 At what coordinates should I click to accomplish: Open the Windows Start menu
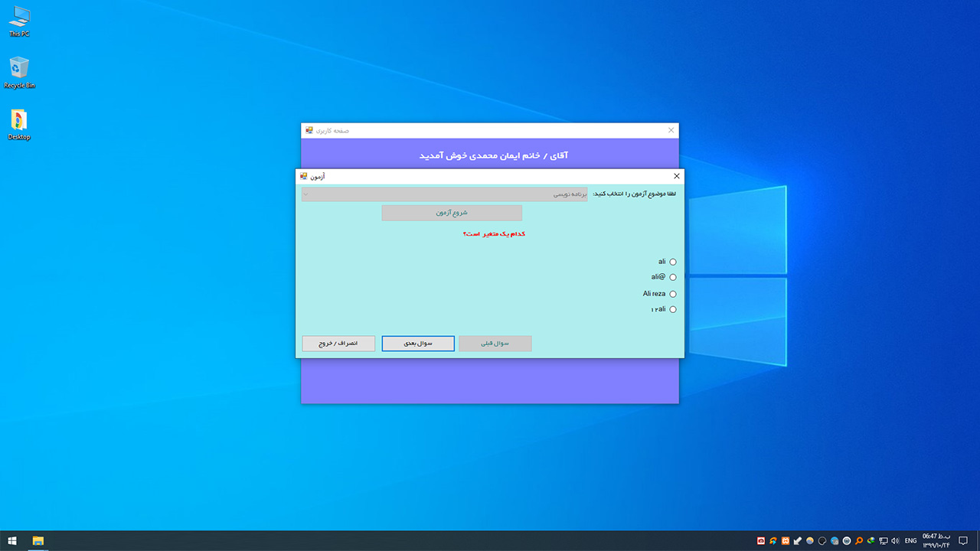12,541
